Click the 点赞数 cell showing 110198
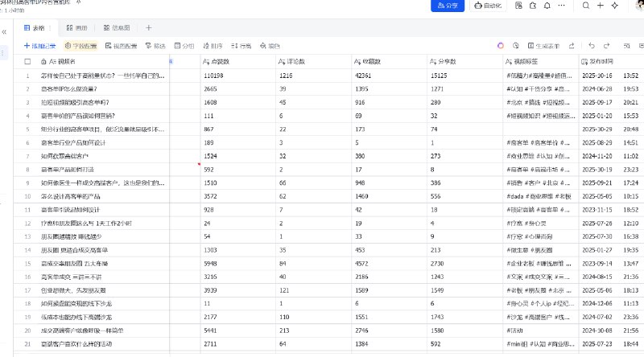The width and height of the screenshot is (644, 357). 217,76
